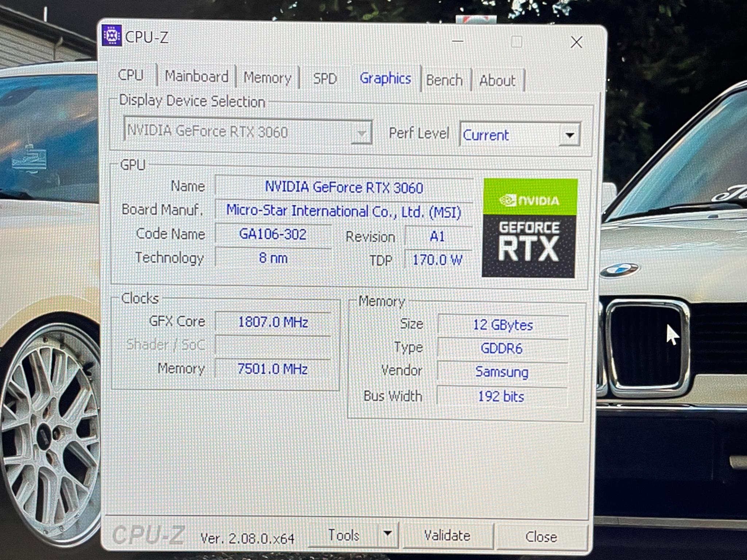This screenshot has width=747, height=560.
Task: Click the Validate button
Action: click(448, 536)
